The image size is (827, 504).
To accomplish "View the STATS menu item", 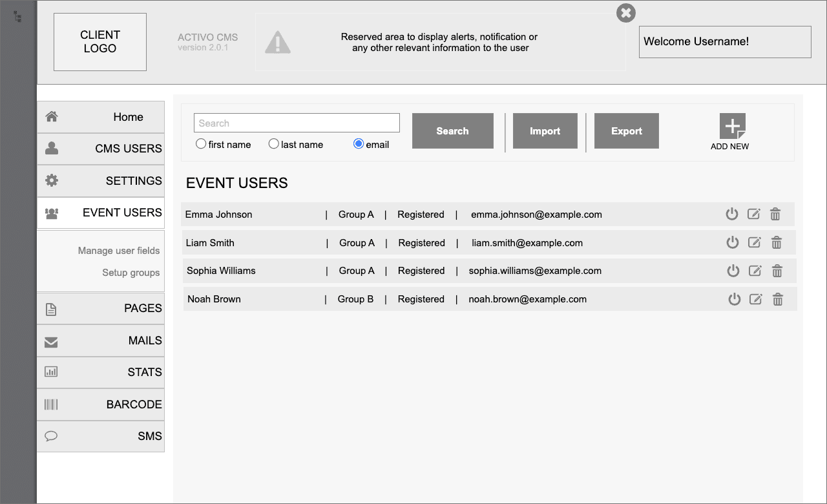I will click(101, 372).
